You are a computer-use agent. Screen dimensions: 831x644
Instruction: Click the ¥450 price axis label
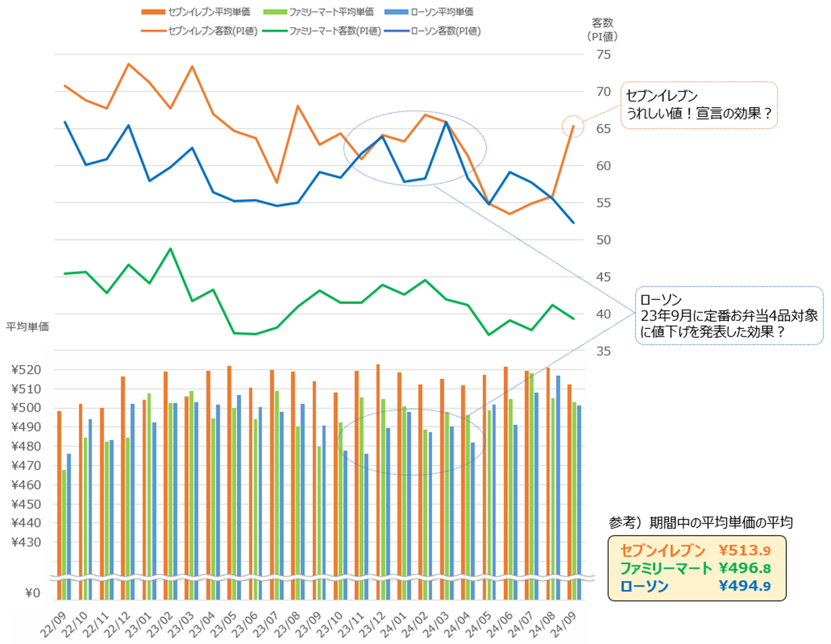27,505
